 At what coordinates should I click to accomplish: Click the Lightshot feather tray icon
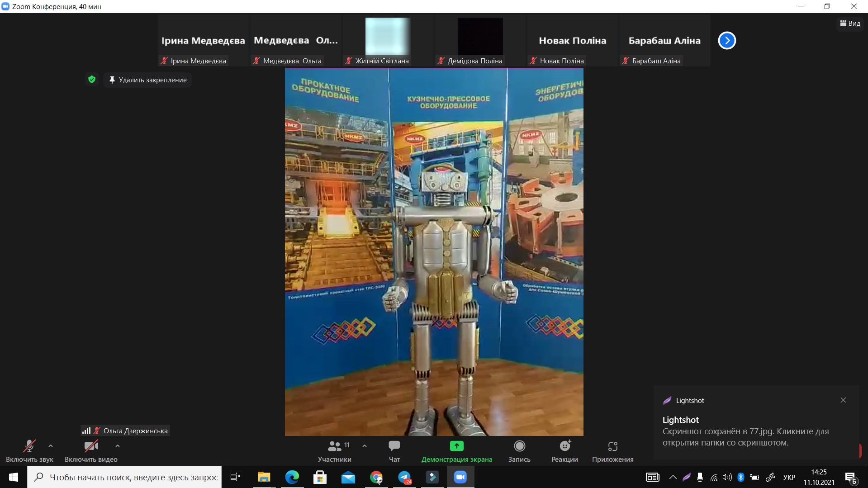click(x=687, y=477)
